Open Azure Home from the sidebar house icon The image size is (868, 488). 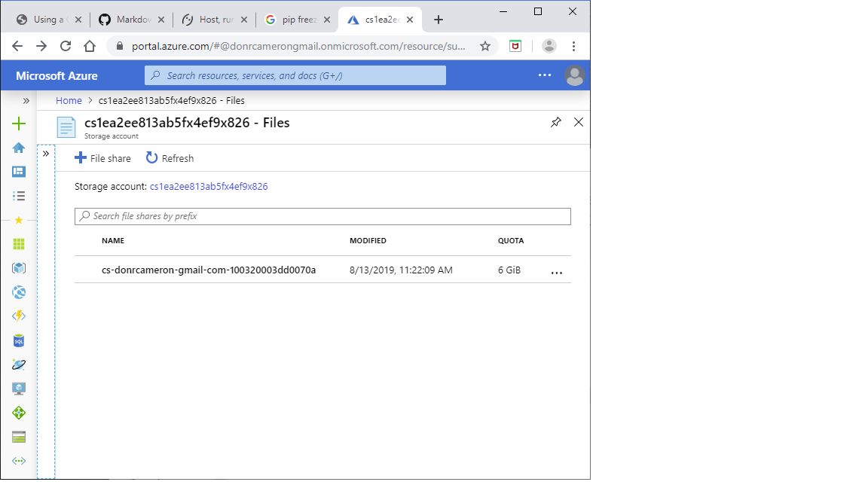coord(19,148)
